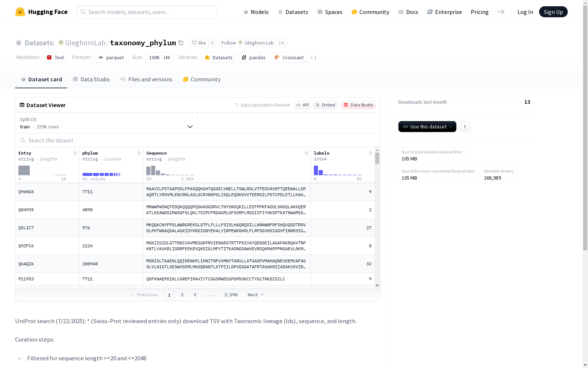
Task: Click the Text modality tag
Action: pyautogui.click(x=55, y=57)
